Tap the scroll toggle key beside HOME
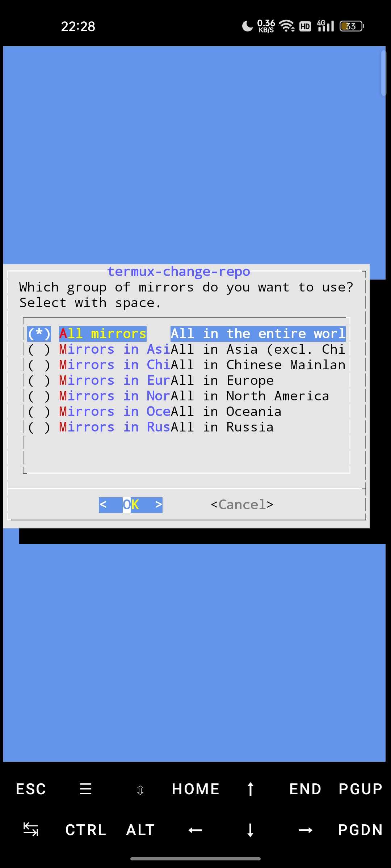391x868 pixels. 140,790
